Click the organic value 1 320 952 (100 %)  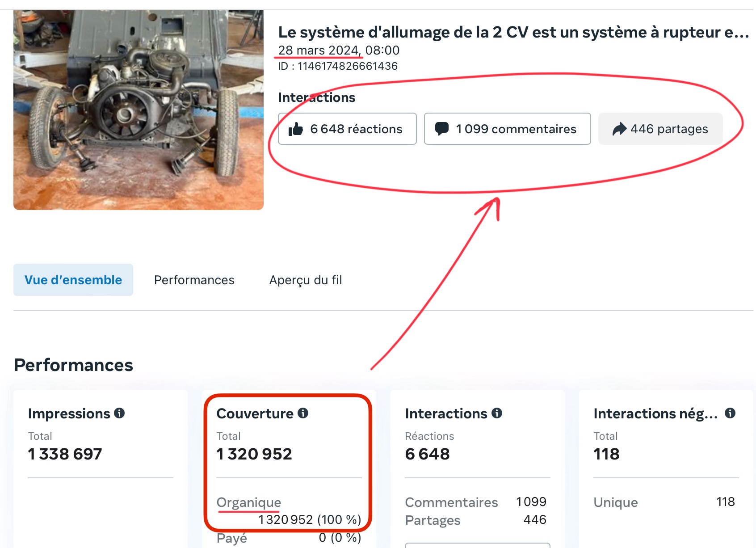[x=310, y=520]
